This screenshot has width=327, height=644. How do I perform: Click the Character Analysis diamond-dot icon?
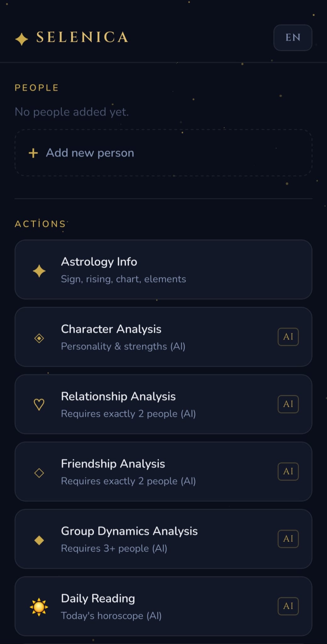coord(39,338)
